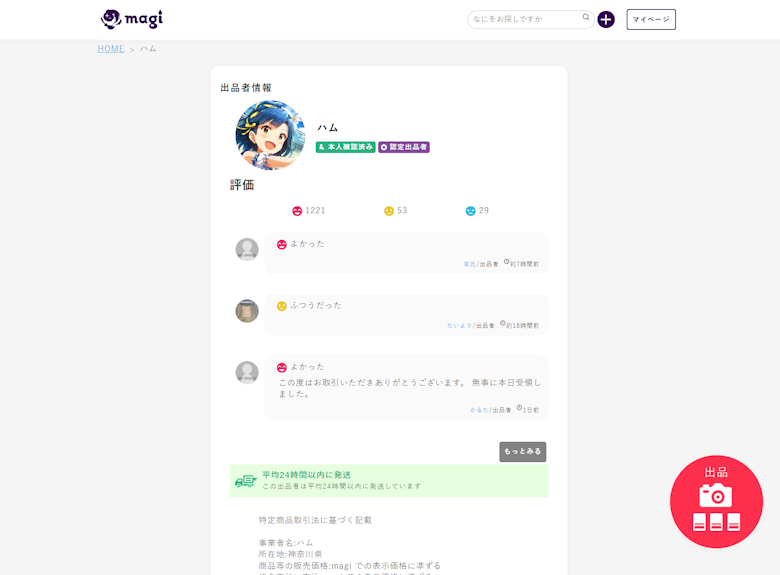Go to HOME breadcrumb link

click(111, 49)
